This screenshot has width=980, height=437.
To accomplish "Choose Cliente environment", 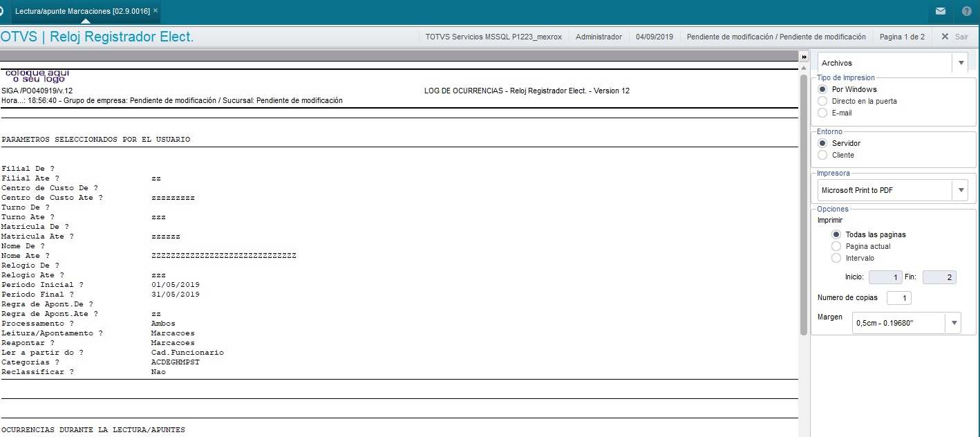I will (822, 155).
